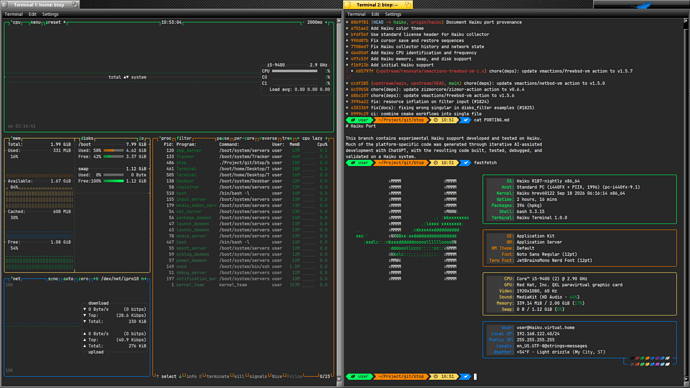Image resolution: width=690 pixels, height=388 pixels.
Task: Toggle auto scaling in btop net box
Action: click(68, 279)
